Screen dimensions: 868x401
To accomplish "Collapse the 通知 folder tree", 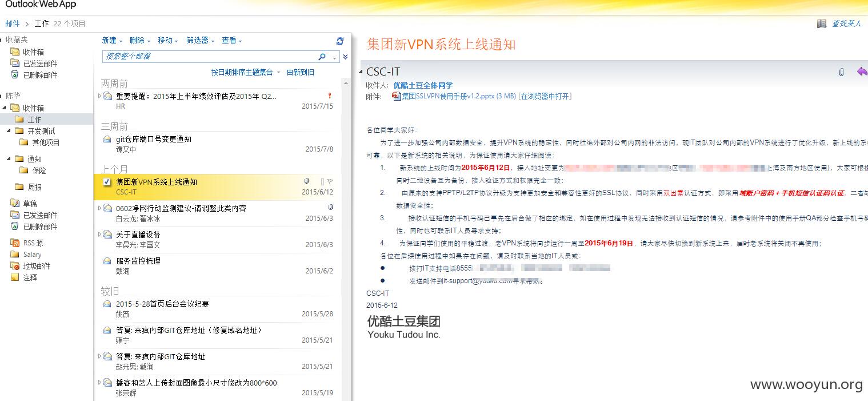I will 9,159.
